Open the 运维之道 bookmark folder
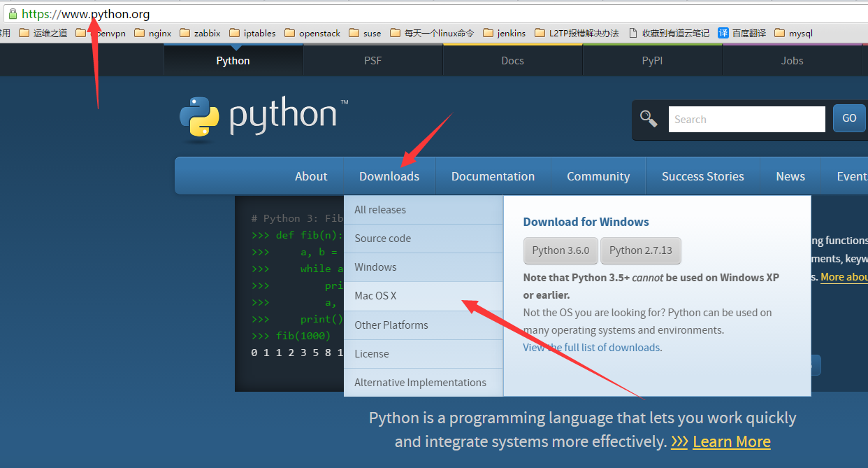The image size is (868, 468). (x=43, y=33)
